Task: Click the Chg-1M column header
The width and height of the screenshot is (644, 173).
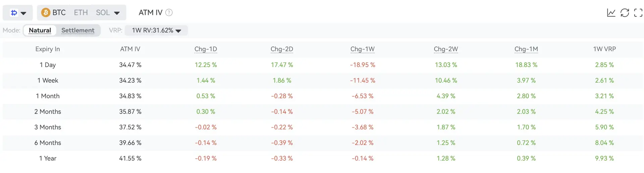Action: pyautogui.click(x=526, y=49)
